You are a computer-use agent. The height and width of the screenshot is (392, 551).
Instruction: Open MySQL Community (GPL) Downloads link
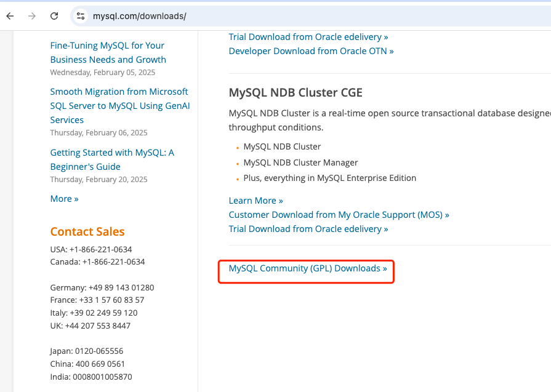(308, 268)
